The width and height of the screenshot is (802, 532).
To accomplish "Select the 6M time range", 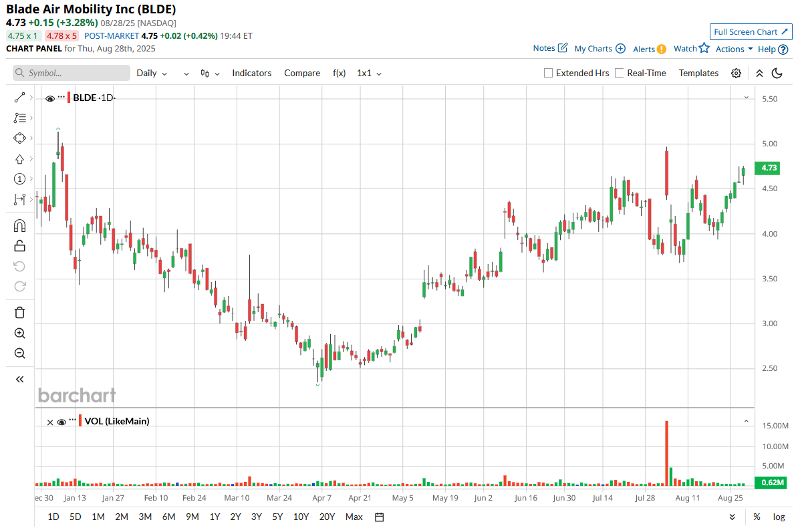I will [x=168, y=517].
